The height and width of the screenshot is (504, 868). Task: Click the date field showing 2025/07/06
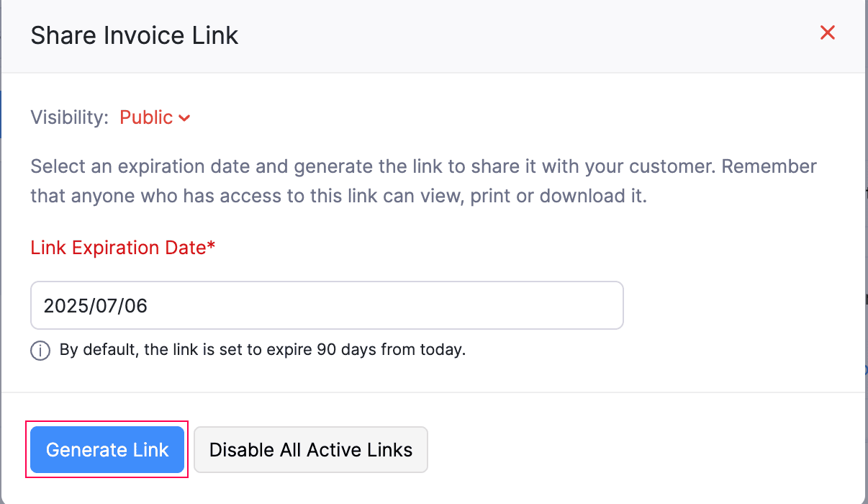tap(327, 305)
